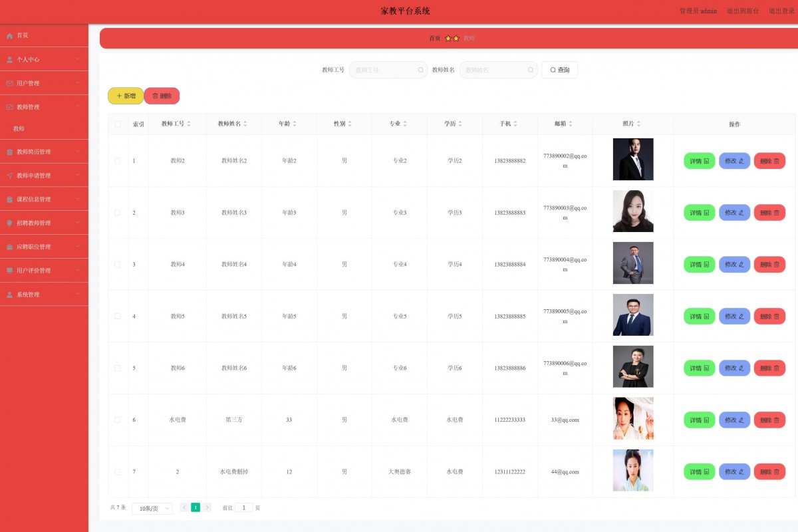
Task: Click the home icon beside 首页 in sidebar
Action: (x=9, y=35)
